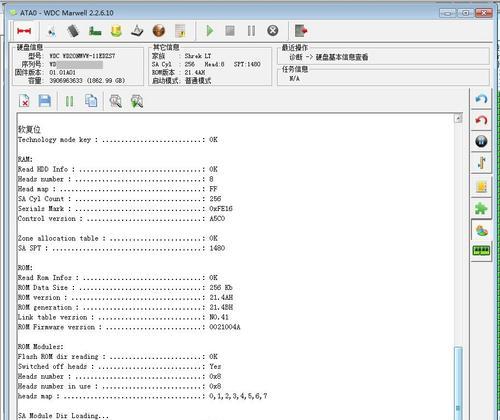The image size is (500, 420).
Task: Click the red connect-drive icon in top toolbar
Action: pyautogui.click(x=24, y=31)
